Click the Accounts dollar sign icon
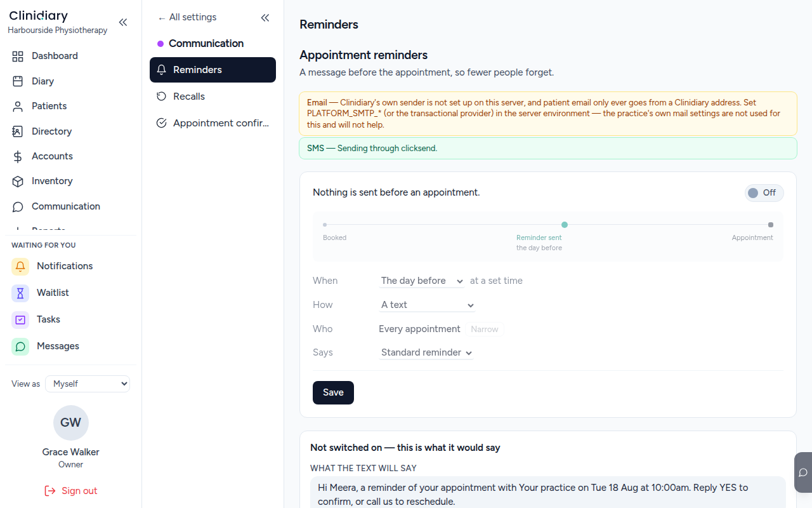Screen dimensions: 812x508 click(18, 156)
